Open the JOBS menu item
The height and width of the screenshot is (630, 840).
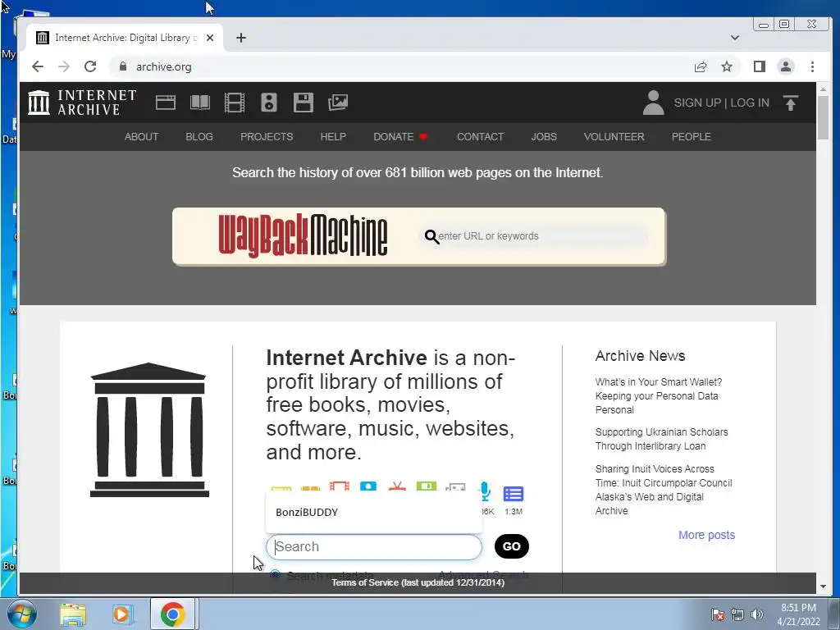tap(544, 137)
